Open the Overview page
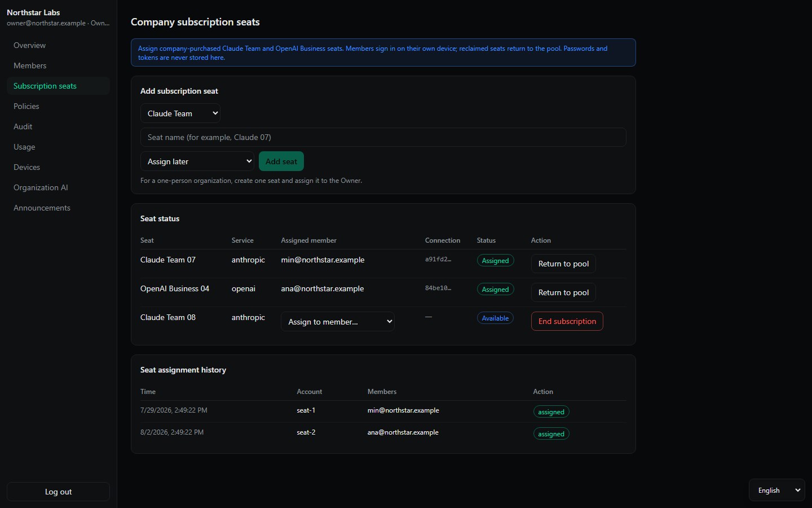Screen dimensions: 812x508 [58, 45]
